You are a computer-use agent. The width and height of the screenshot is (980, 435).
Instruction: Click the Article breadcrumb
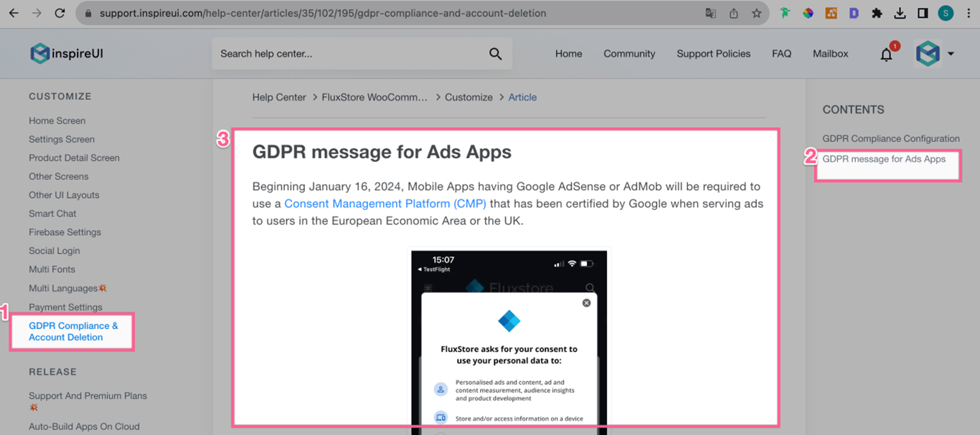click(522, 97)
